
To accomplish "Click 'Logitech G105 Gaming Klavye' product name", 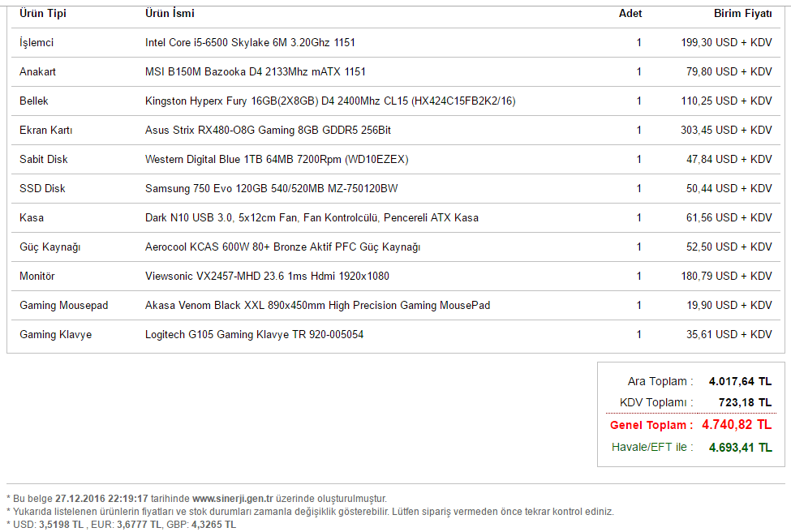I will click(x=254, y=335).
